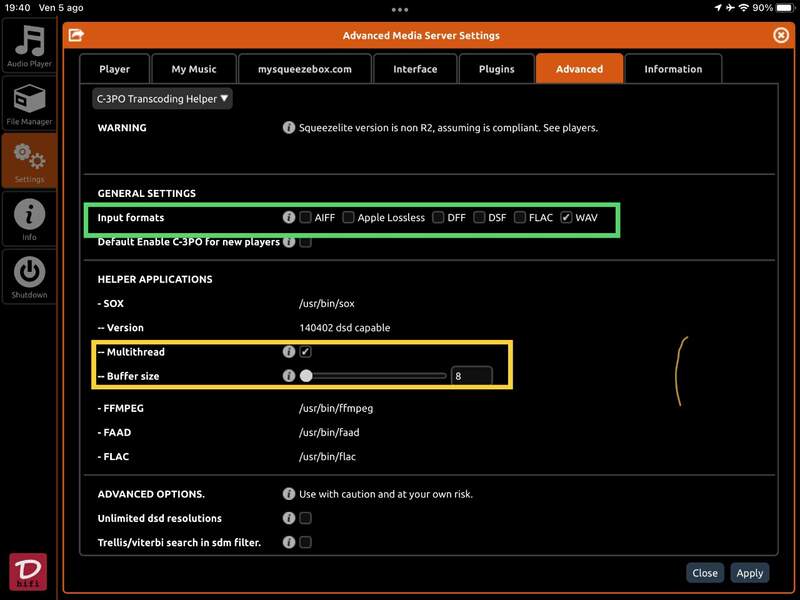The width and height of the screenshot is (800, 600).
Task: Open the File Manager sidebar icon
Action: (29, 104)
